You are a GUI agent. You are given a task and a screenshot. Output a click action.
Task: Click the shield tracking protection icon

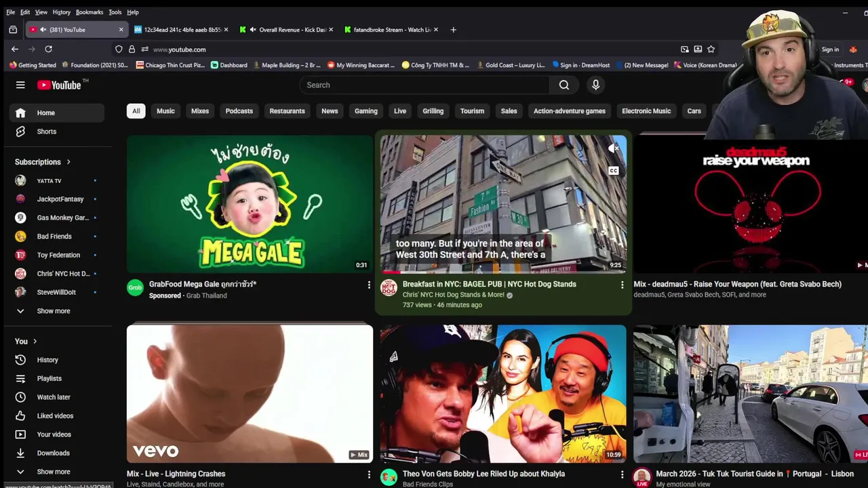click(119, 49)
